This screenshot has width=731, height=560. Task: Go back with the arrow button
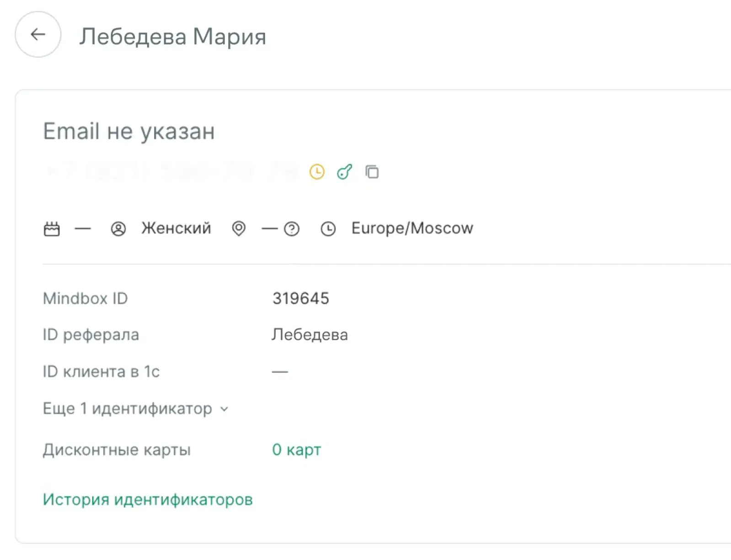(x=38, y=34)
